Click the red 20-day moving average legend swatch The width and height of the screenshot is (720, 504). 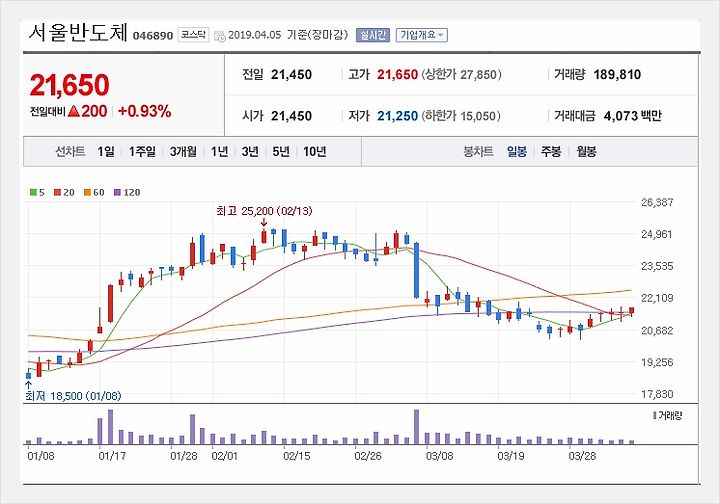[x=57, y=192]
